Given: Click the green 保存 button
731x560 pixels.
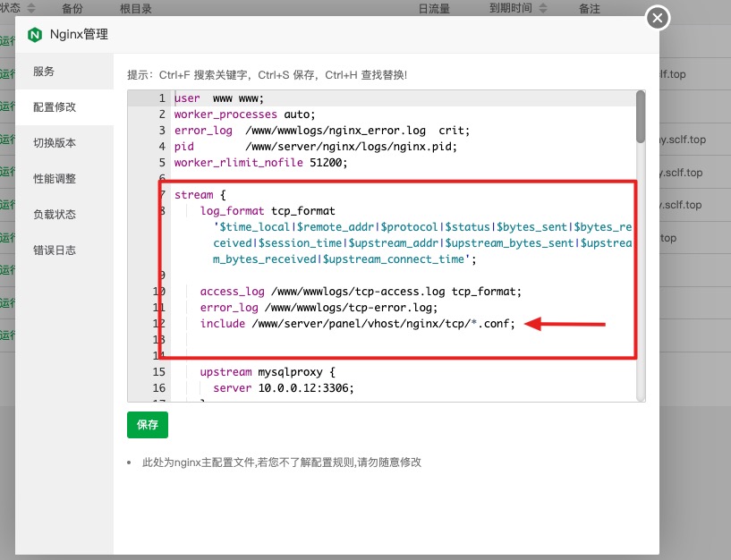Looking at the screenshot, I should pos(148,425).
